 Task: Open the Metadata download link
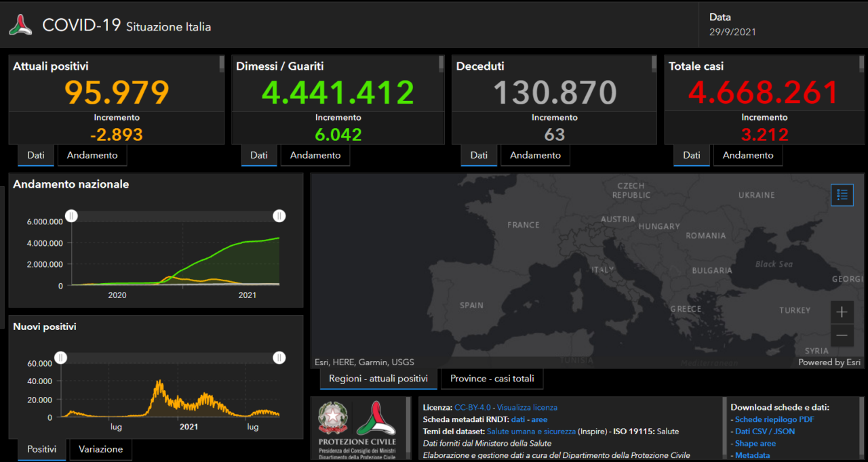[x=752, y=455]
